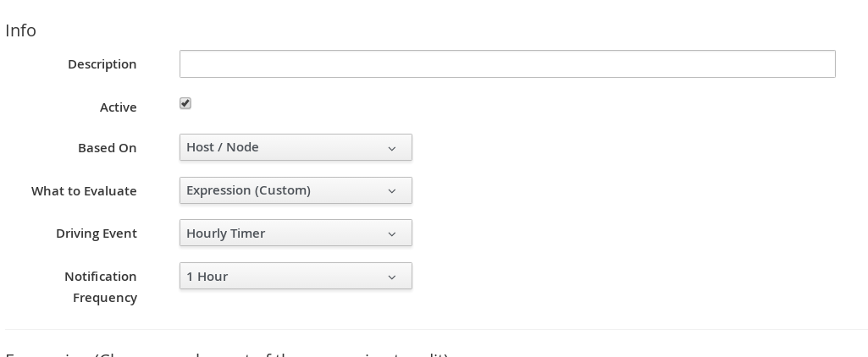Click the Driving Event label

[97, 233]
